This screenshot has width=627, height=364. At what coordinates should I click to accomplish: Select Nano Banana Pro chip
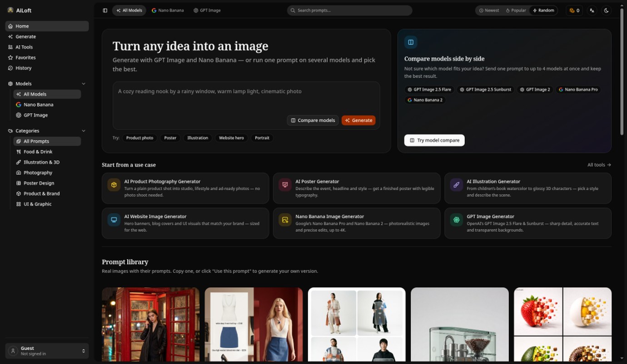(578, 90)
